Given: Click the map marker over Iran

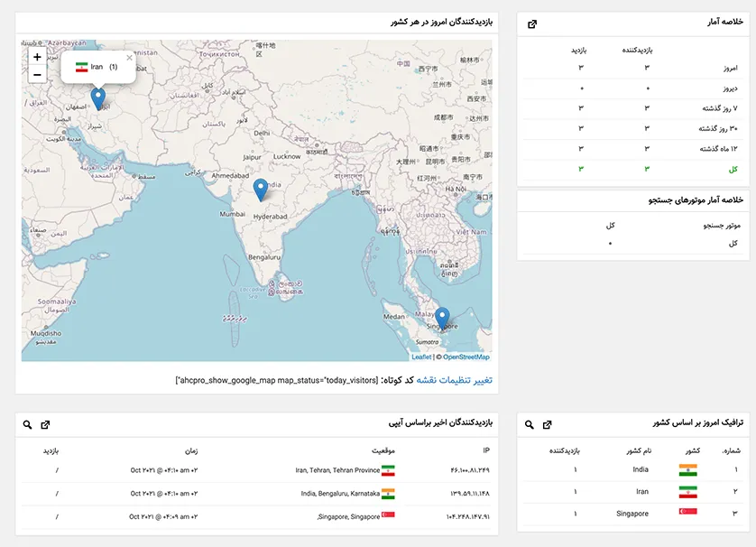Looking at the screenshot, I should 97,99.
